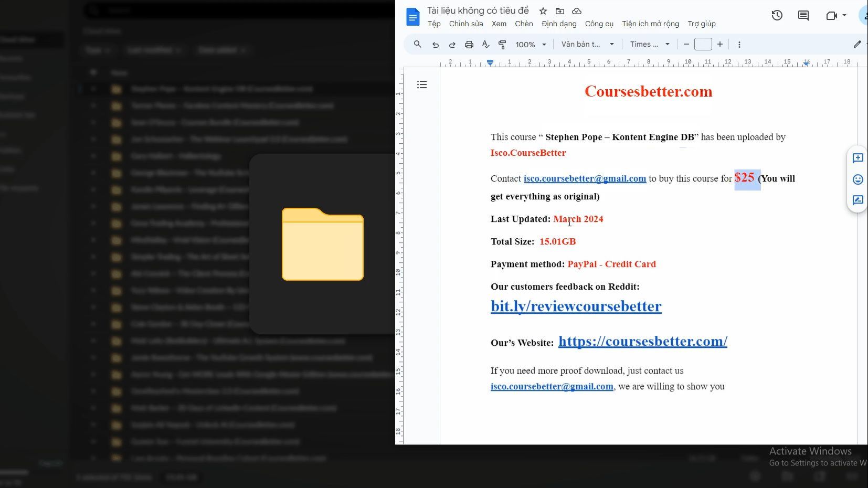
Task: Open version history clock icon
Action: click(x=777, y=16)
